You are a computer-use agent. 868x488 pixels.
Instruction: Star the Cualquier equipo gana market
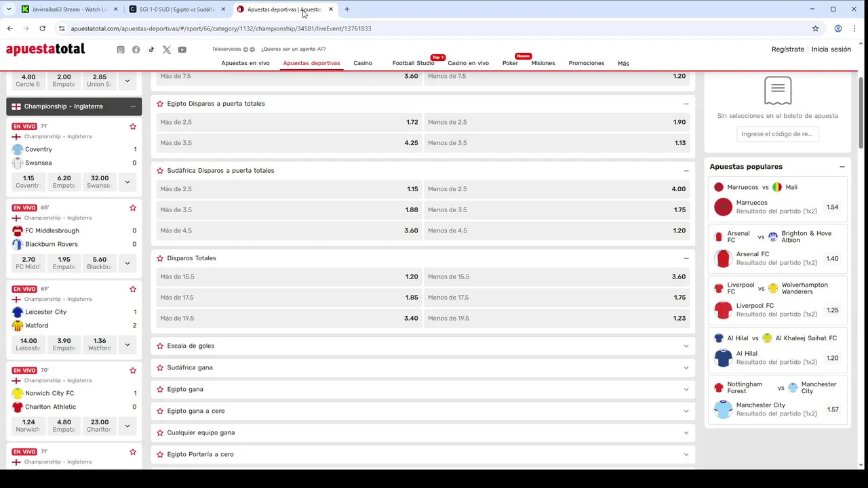tap(160, 432)
